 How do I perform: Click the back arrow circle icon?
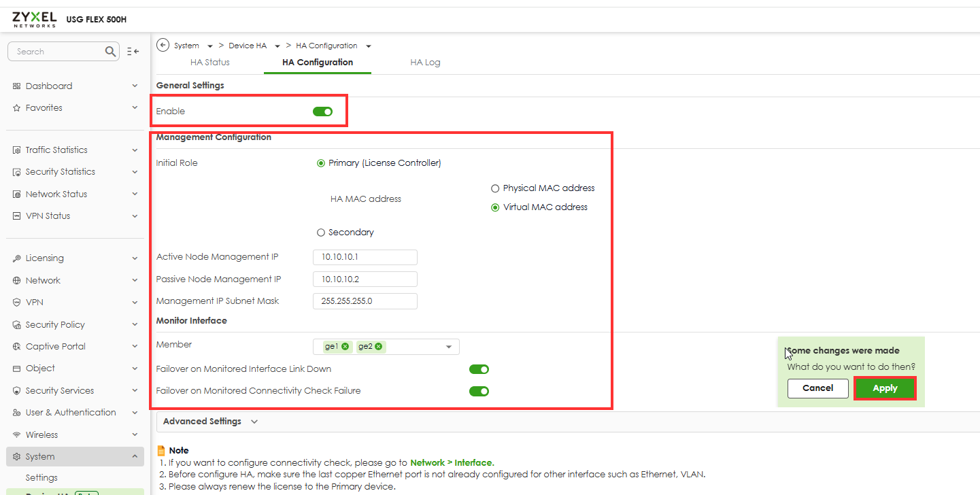tap(163, 46)
